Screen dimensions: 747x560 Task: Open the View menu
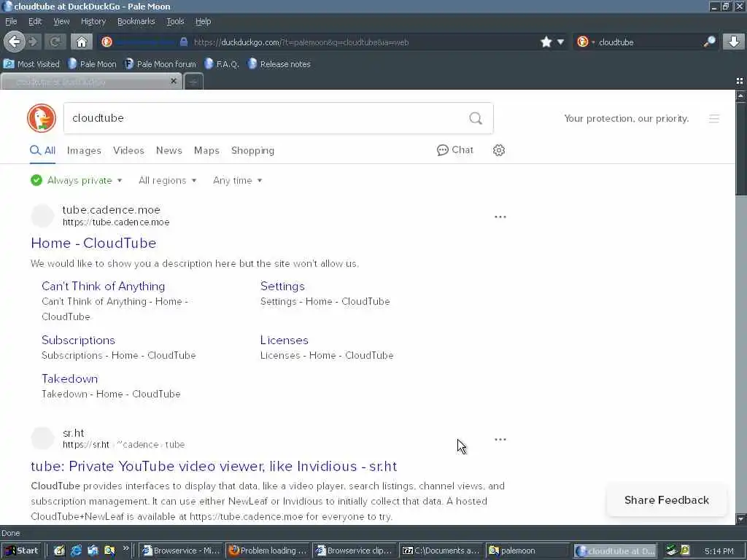(x=61, y=21)
